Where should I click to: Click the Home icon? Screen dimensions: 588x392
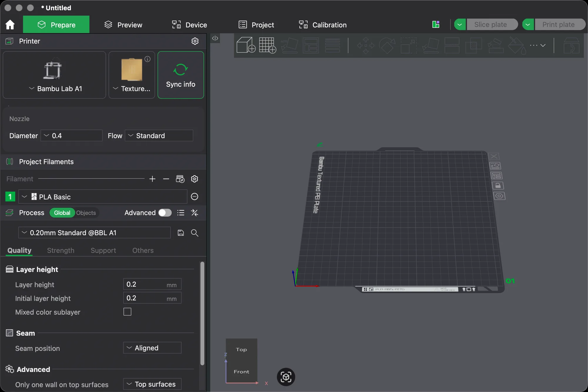click(x=10, y=25)
